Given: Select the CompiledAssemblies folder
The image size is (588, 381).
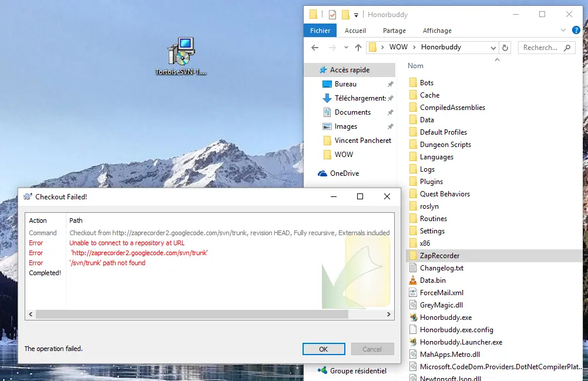Looking at the screenshot, I should pos(452,108).
